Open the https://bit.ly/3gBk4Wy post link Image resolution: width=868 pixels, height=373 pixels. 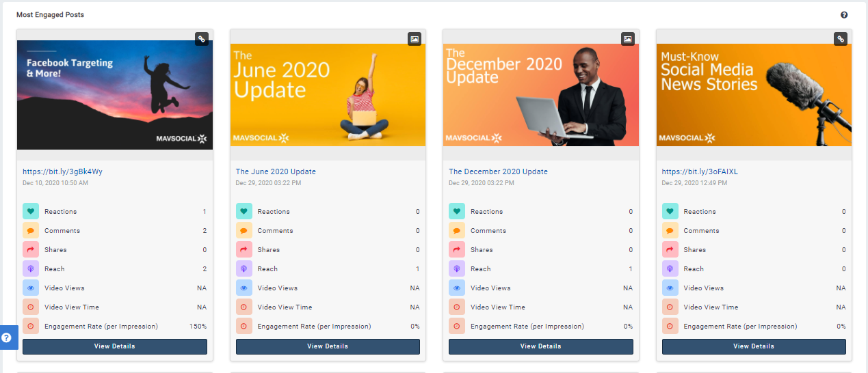click(x=62, y=171)
